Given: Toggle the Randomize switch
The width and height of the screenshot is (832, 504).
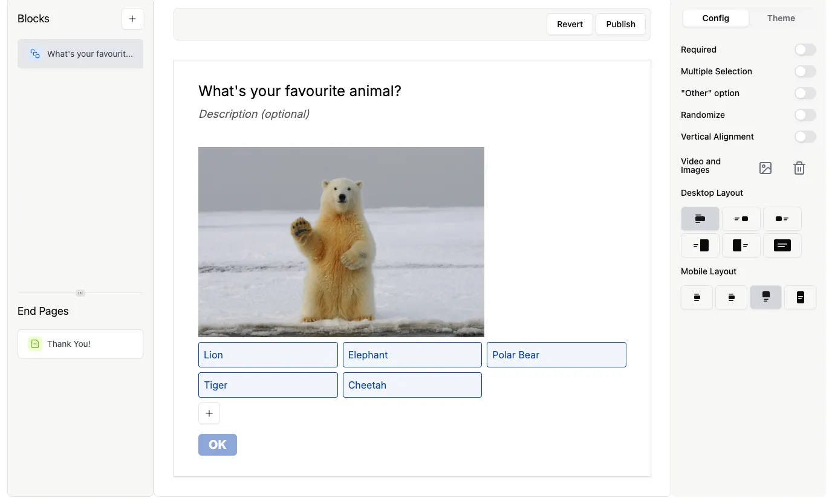Looking at the screenshot, I should (x=805, y=115).
